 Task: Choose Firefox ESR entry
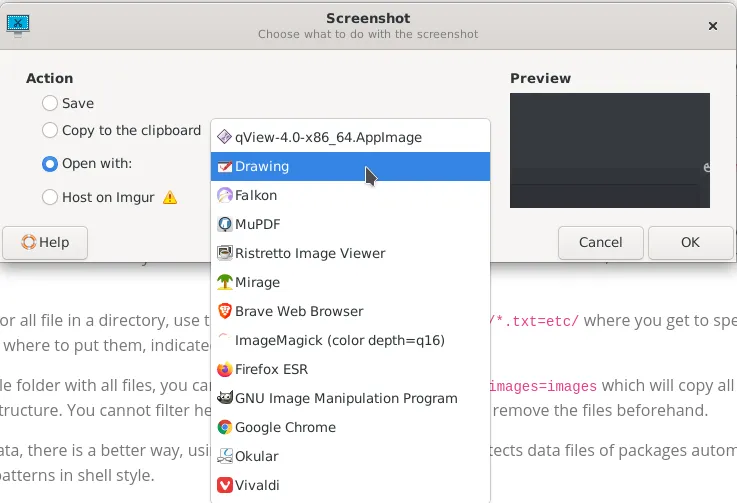pyautogui.click(x=350, y=369)
